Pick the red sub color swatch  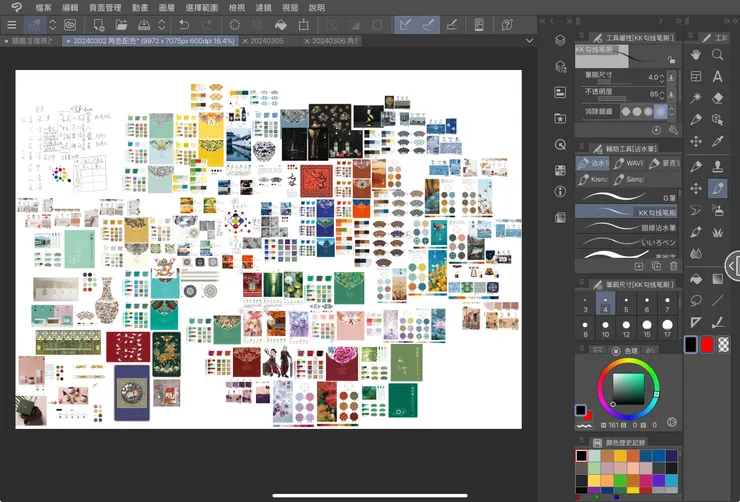[x=707, y=344]
